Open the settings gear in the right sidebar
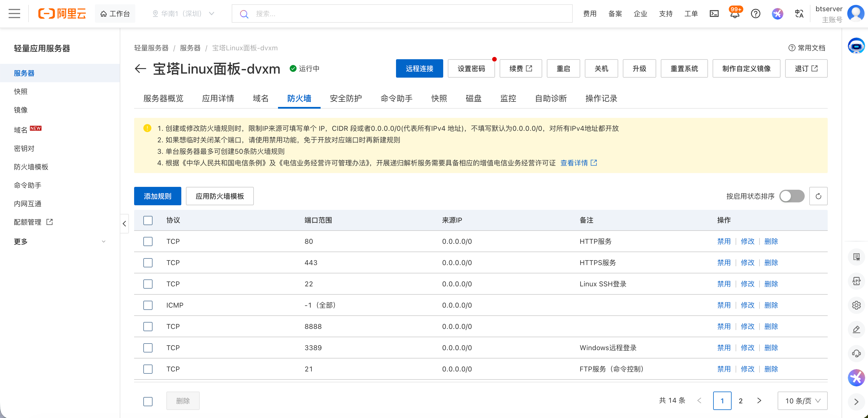This screenshot has width=868, height=418. [856, 305]
